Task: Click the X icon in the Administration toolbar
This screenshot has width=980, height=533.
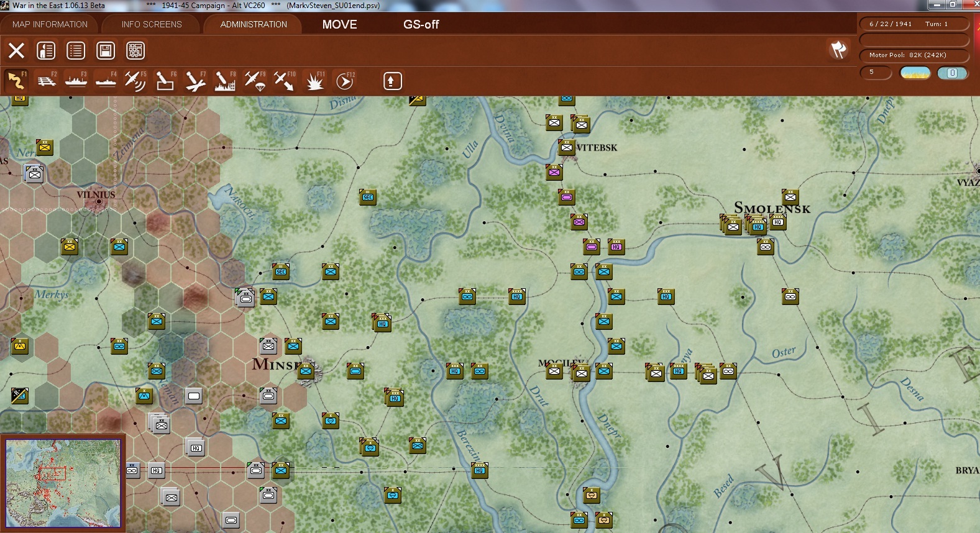Action: 16,50
